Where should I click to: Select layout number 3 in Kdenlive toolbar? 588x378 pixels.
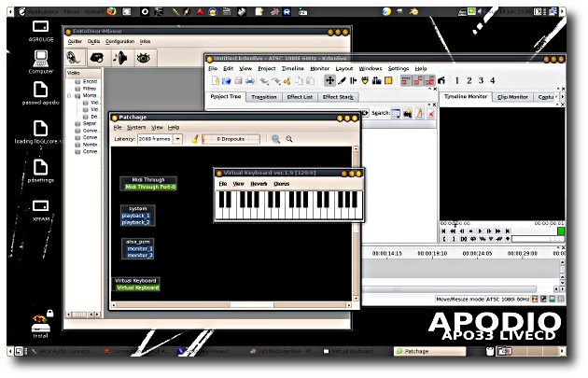[x=481, y=80]
